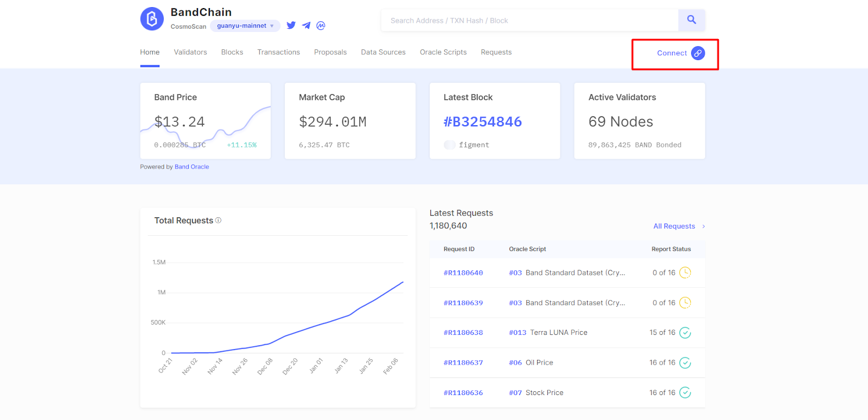Open oracle script #013 Terra LUNA Price

[548, 333]
